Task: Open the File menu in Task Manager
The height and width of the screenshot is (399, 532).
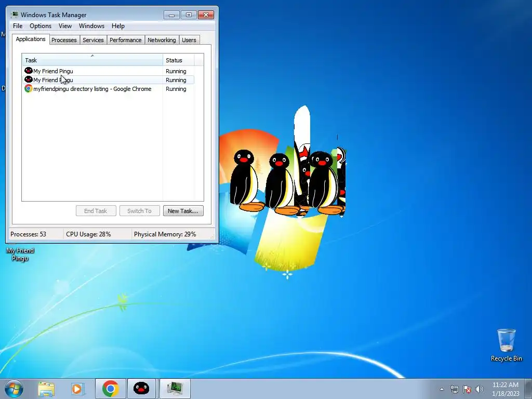Action: pyautogui.click(x=18, y=26)
